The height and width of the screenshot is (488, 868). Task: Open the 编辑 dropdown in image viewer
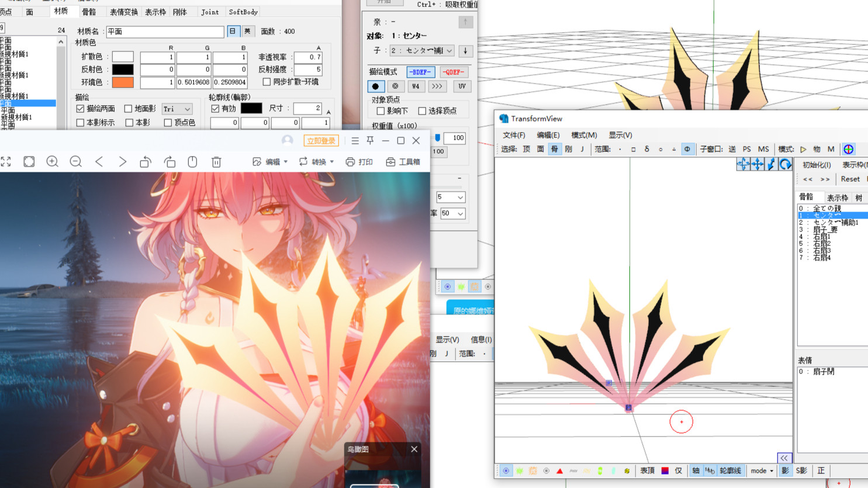(270, 162)
